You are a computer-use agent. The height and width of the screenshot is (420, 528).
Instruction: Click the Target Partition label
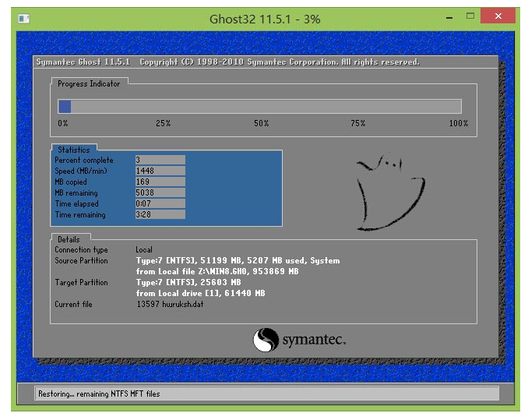[x=81, y=283]
